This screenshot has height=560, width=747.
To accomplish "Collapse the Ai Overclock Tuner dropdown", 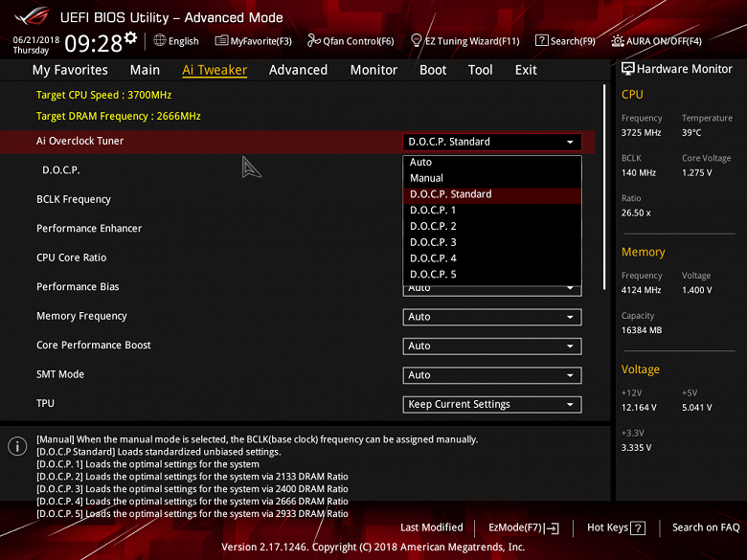I will coord(492,142).
